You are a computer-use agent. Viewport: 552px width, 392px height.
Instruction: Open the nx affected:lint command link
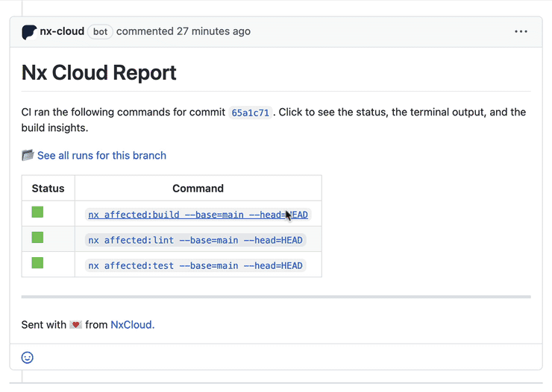click(x=195, y=240)
